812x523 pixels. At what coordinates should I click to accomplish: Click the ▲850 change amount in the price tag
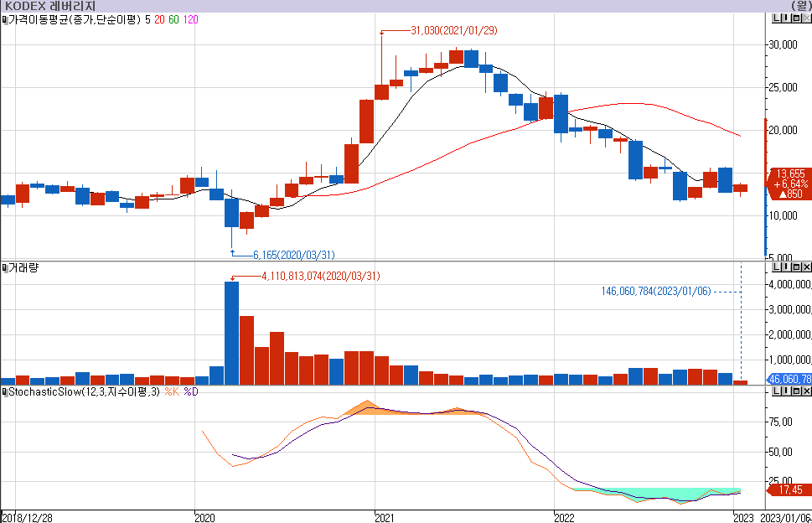pos(791,194)
